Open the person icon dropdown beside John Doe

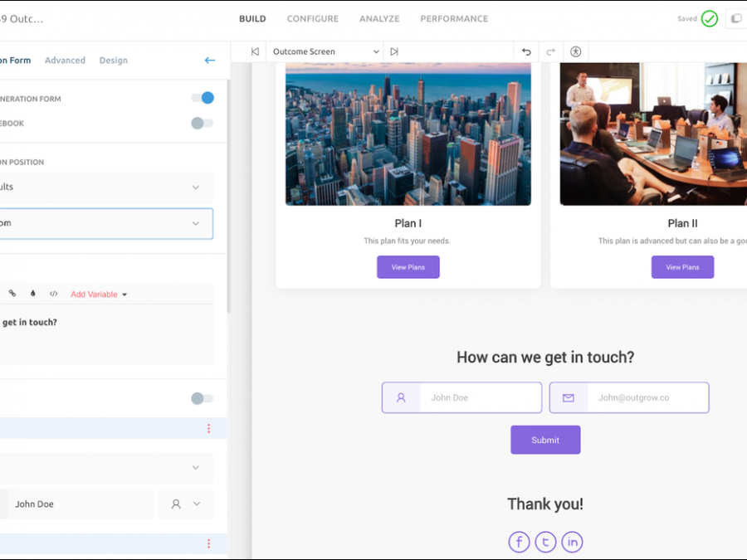(x=185, y=504)
